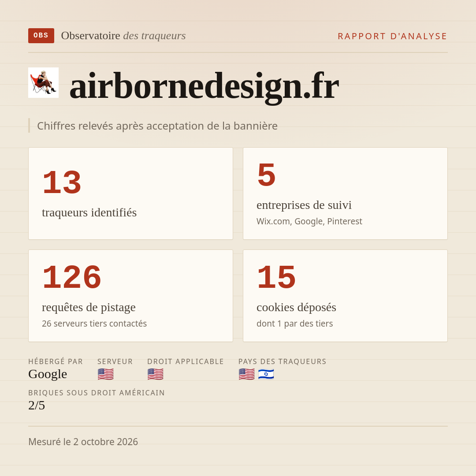The image size is (476, 476).
Task: Click the 'Pays des traqueurs' label
Action: 282,361
